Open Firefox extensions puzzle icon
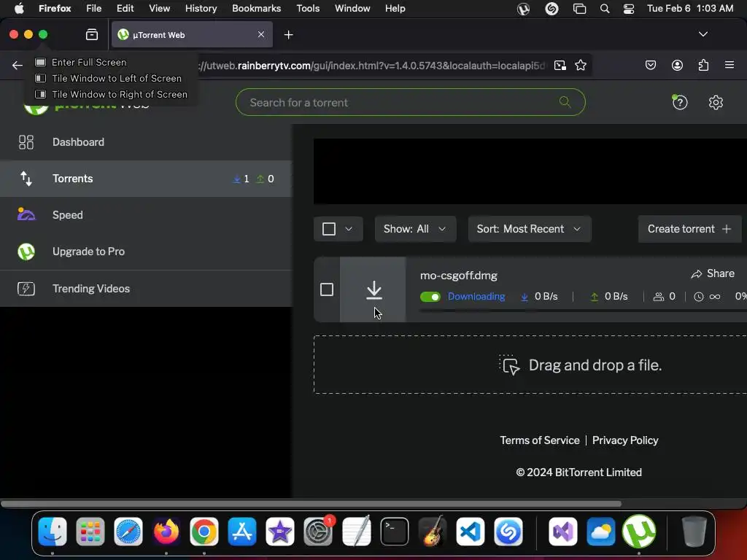The width and height of the screenshot is (747, 560). pos(703,65)
